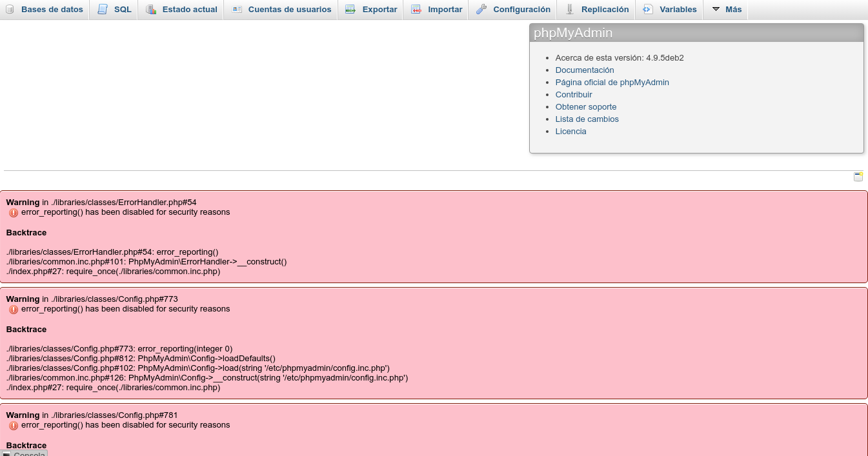Click the Variables icon
The height and width of the screenshot is (456, 868).
648,10
